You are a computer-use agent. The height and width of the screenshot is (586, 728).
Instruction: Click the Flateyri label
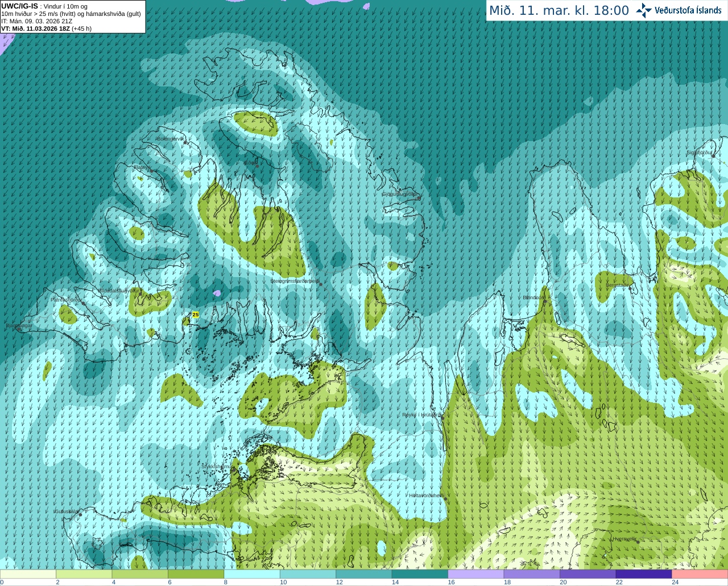pyautogui.click(x=142, y=167)
